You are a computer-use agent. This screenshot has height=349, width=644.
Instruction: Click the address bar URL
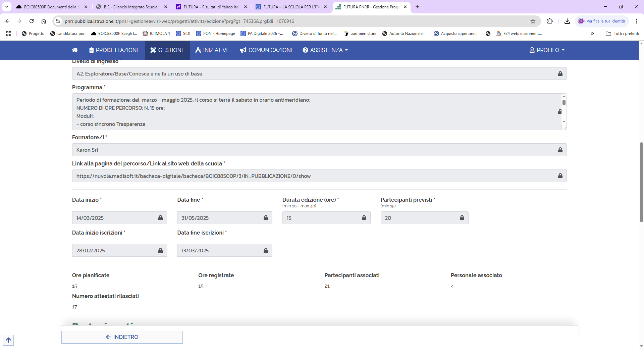tap(179, 21)
